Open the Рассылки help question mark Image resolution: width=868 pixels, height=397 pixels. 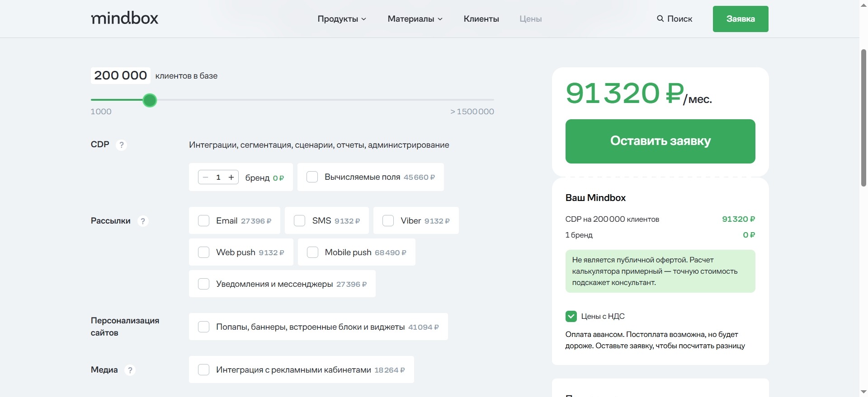(x=143, y=221)
